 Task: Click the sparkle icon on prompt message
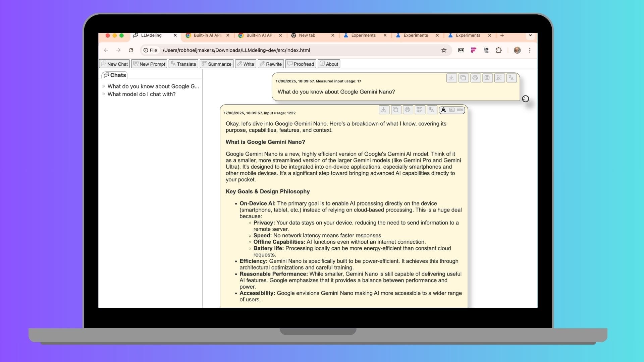click(499, 78)
